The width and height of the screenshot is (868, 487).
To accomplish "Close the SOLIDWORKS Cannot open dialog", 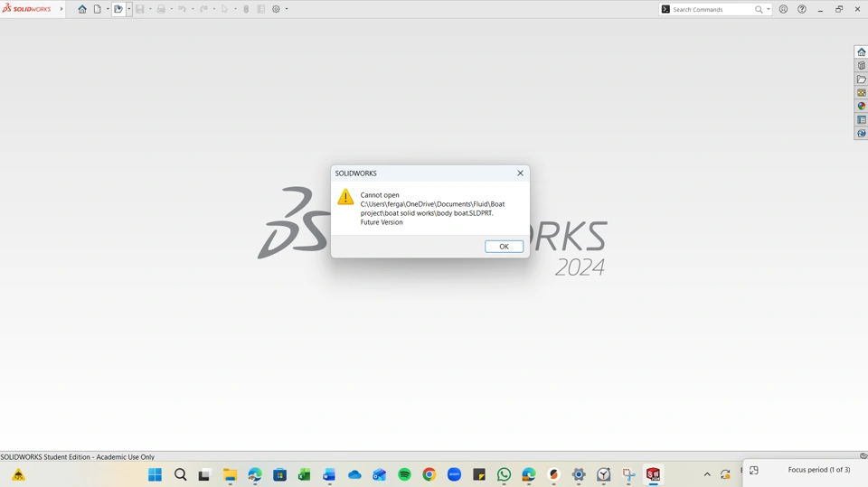I will [x=521, y=173].
